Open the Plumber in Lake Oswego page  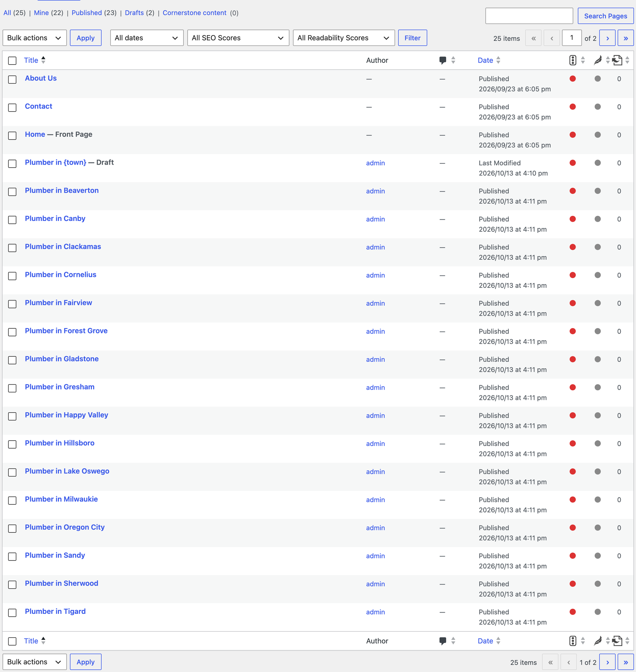[67, 471]
